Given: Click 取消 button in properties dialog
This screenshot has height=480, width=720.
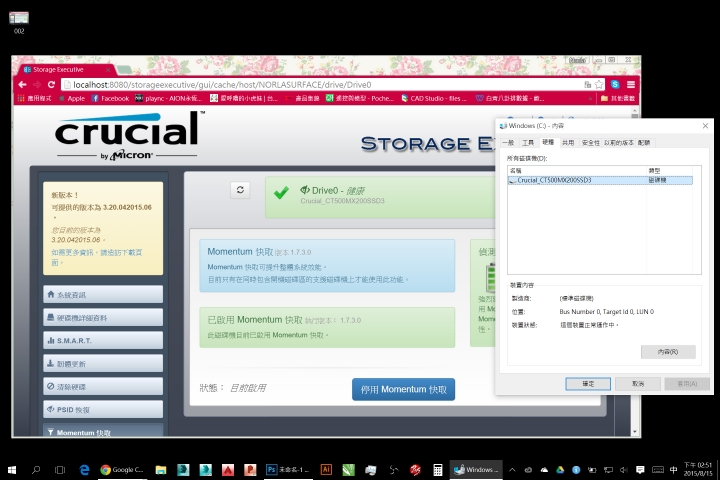Looking at the screenshot, I should point(638,384).
